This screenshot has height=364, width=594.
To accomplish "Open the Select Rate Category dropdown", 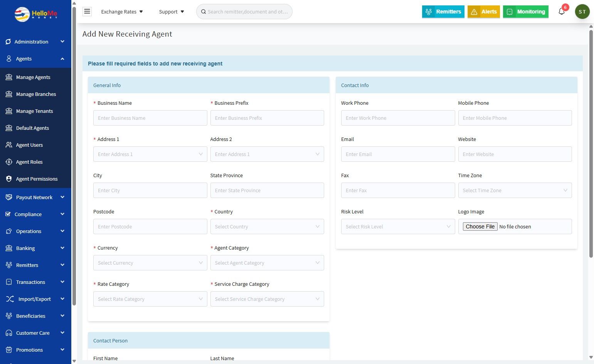I will click(x=150, y=299).
